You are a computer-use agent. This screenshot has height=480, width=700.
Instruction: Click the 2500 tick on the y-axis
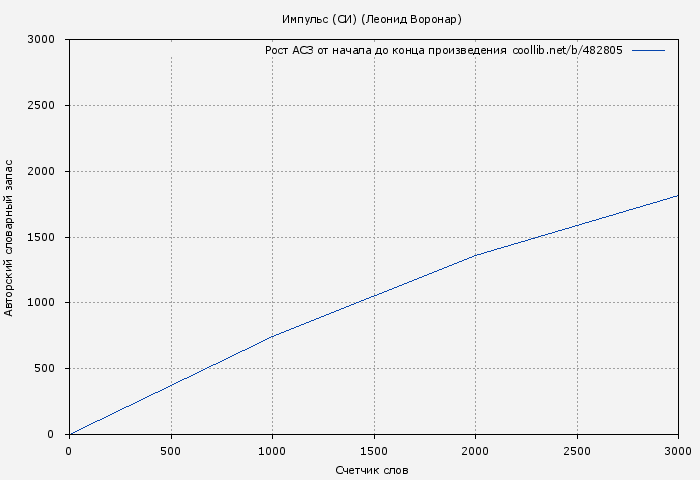pyautogui.click(x=48, y=106)
